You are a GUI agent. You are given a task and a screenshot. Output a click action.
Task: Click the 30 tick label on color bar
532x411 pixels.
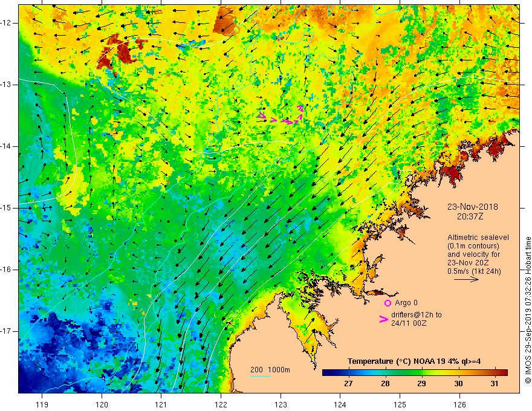tap(458, 384)
